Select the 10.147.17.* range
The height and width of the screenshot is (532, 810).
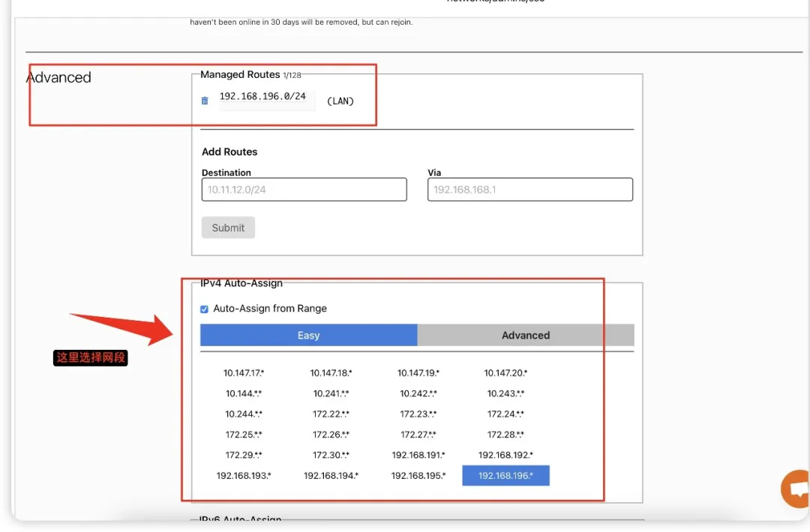[244, 372]
